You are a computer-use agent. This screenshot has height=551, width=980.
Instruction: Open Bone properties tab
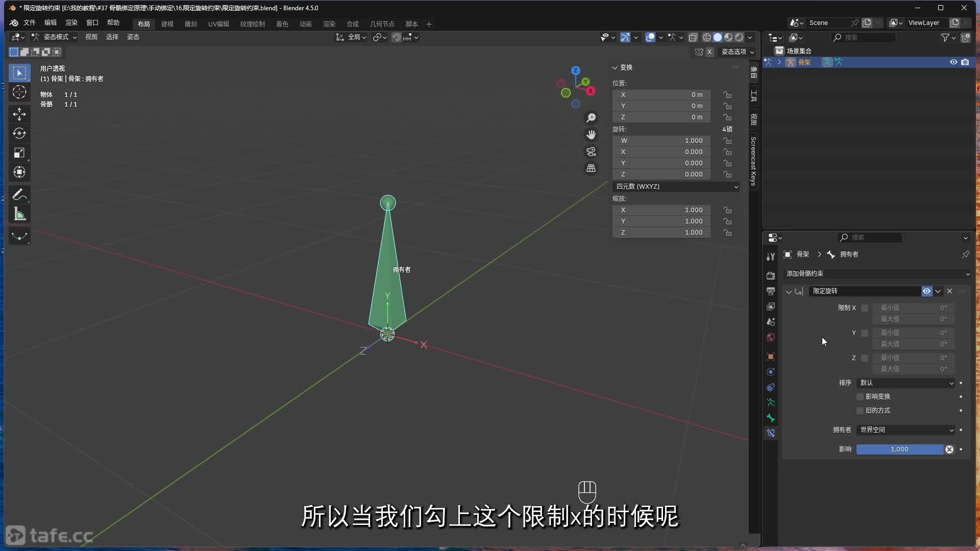pyautogui.click(x=771, y=418)
